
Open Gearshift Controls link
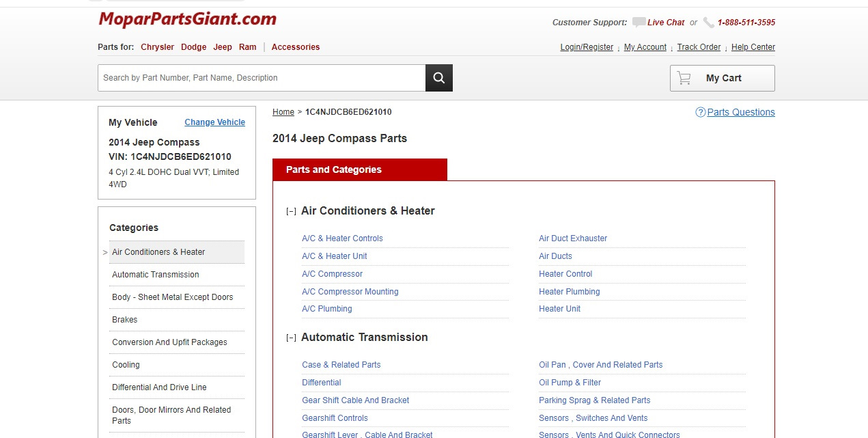point(335,418)
